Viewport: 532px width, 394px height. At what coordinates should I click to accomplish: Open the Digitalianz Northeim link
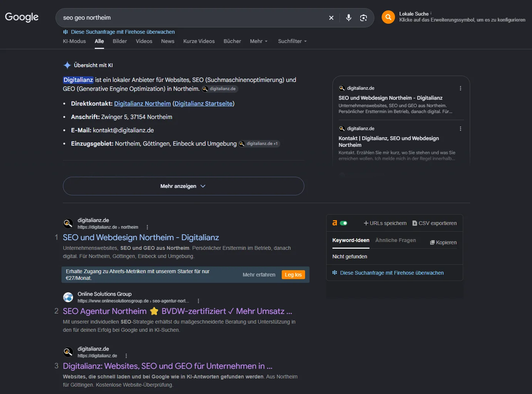pyautogui.click(x=143, y=104)
